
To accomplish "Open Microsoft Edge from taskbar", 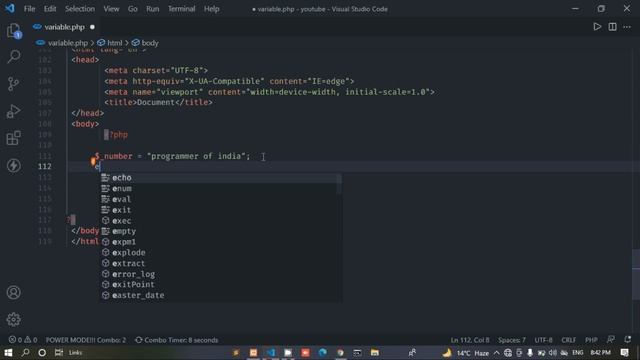I will pyautogui.click(x=322, y=353).
